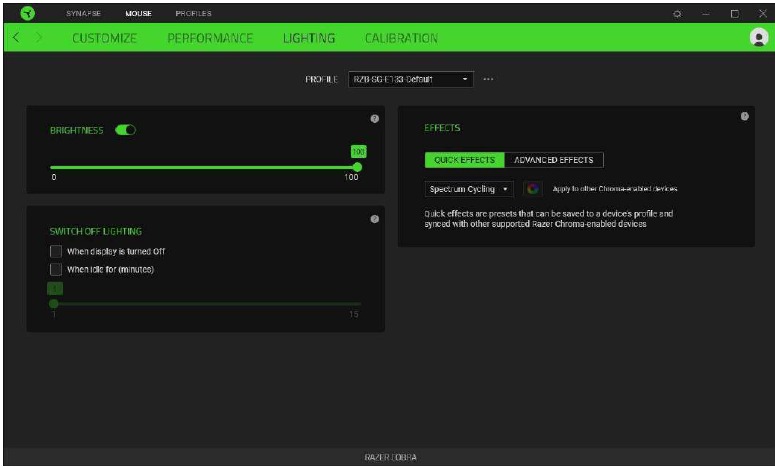Screen dimensions: 775x468
Task: Expand the Profile dropdown
Action: tap(411, 79)
